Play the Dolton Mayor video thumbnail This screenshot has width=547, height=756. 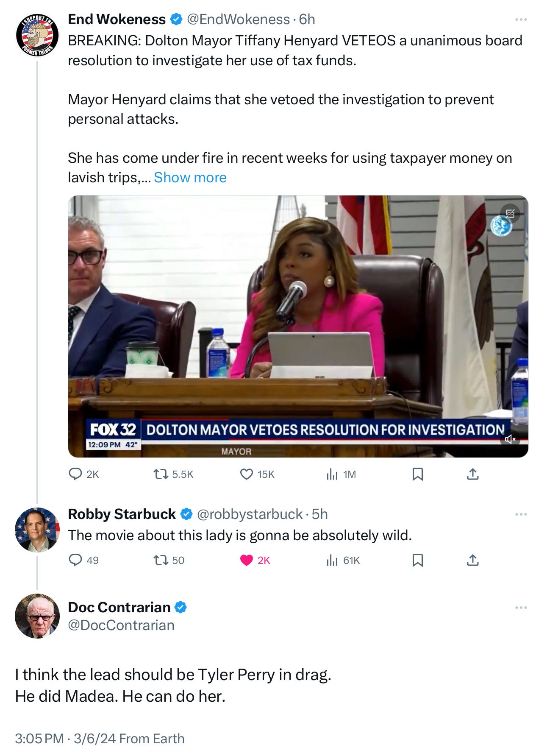point(298,326)
